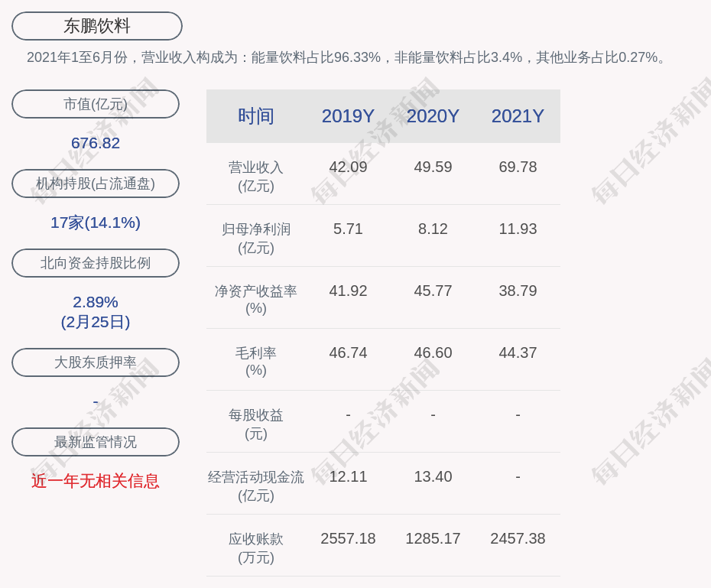Click ROE value 41.92

[x=348, y=291]
